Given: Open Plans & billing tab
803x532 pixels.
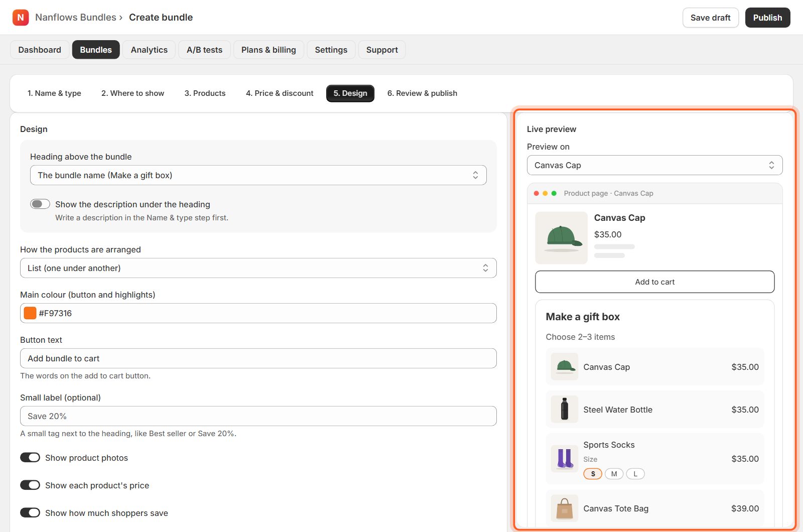Looking at the screenshot, I should point(269,50).
